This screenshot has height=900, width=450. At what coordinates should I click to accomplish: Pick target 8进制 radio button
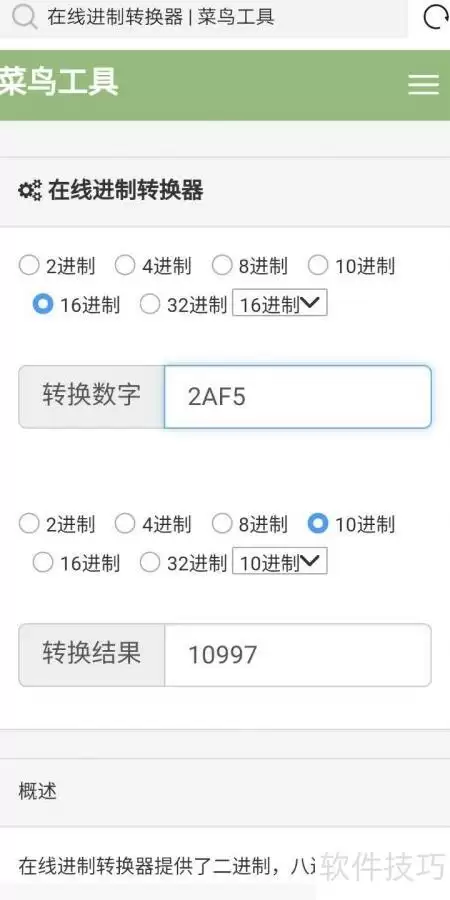222,523
